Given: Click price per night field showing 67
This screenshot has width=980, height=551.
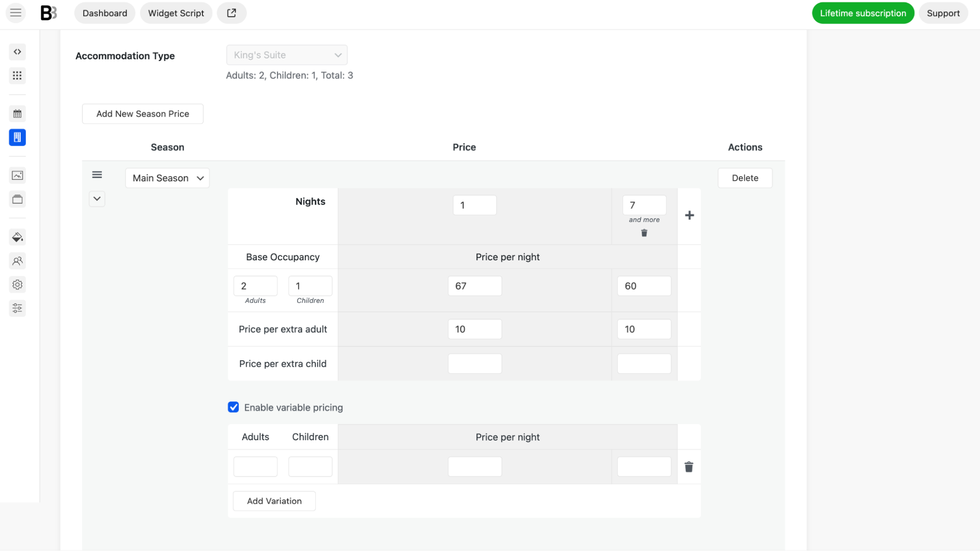Looking at the screenshot, I should [x=475, y=286].
